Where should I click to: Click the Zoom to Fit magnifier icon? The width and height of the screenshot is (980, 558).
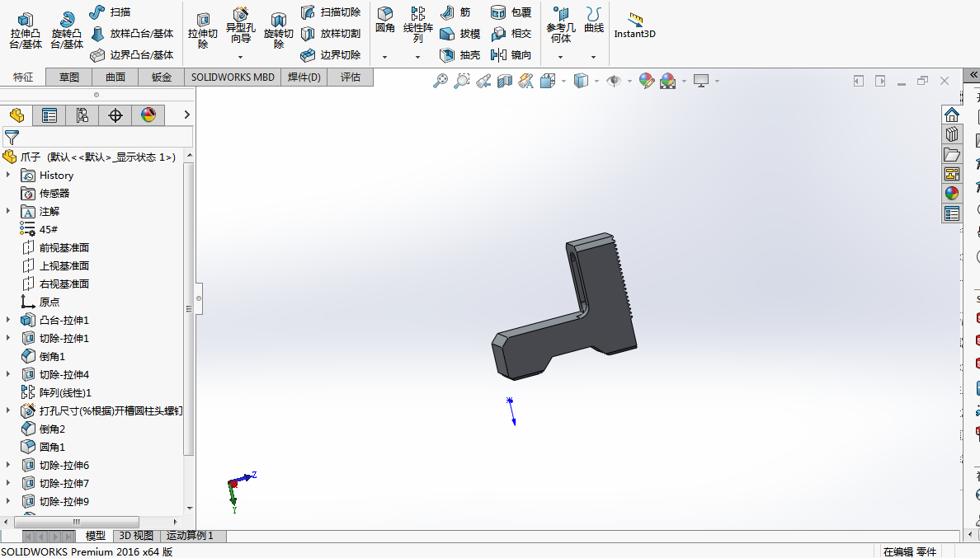click(x=441, y=81)
